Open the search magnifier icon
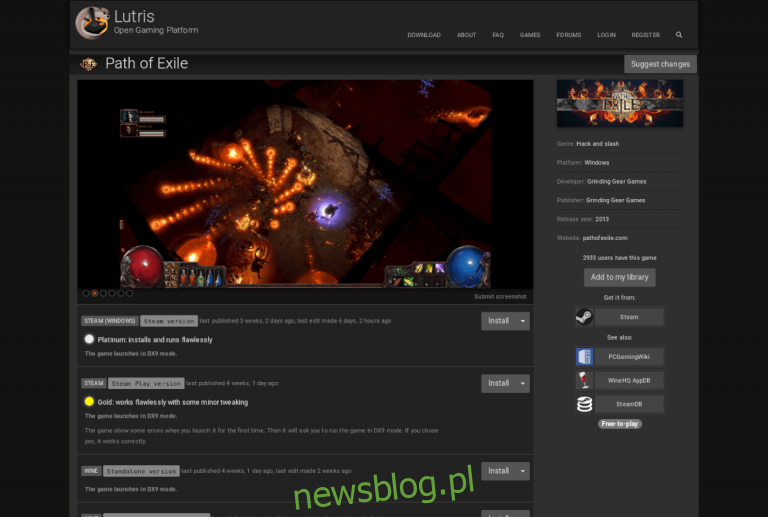This screenshot has height=517, width=768. click(x=679, y=35)
